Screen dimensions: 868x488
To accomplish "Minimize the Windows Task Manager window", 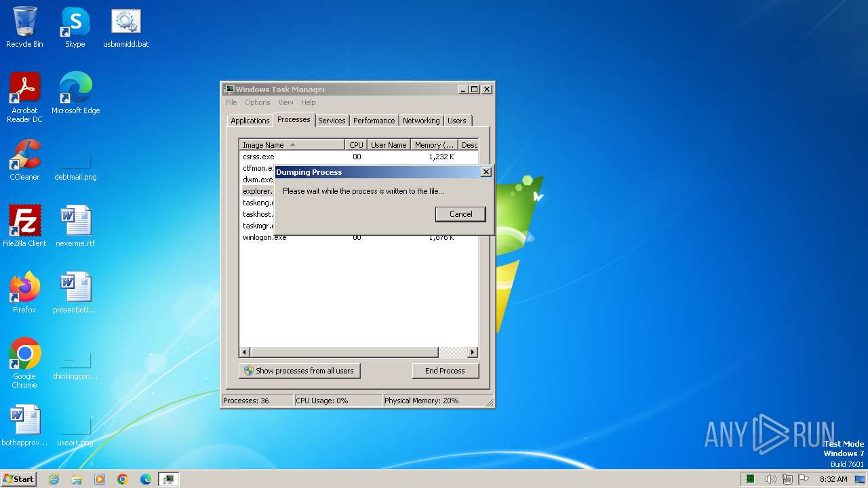I will point(463,89).
